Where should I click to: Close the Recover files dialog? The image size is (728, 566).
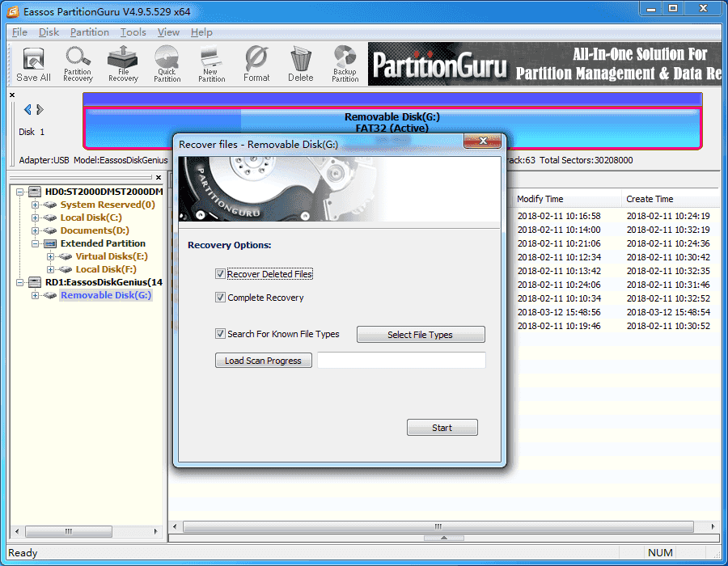click(483, 141)
